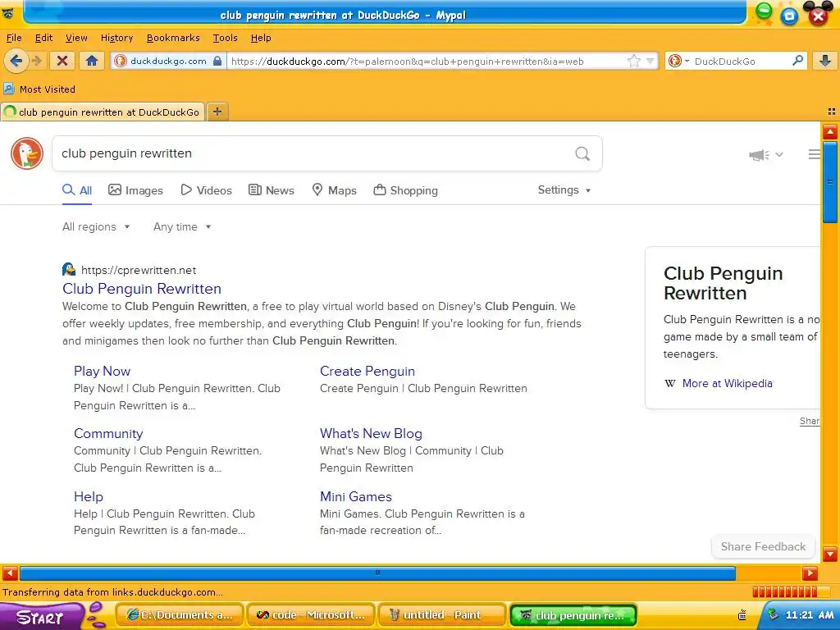Click the DuckDuckGo duck logo

click(x=27, y=153)
